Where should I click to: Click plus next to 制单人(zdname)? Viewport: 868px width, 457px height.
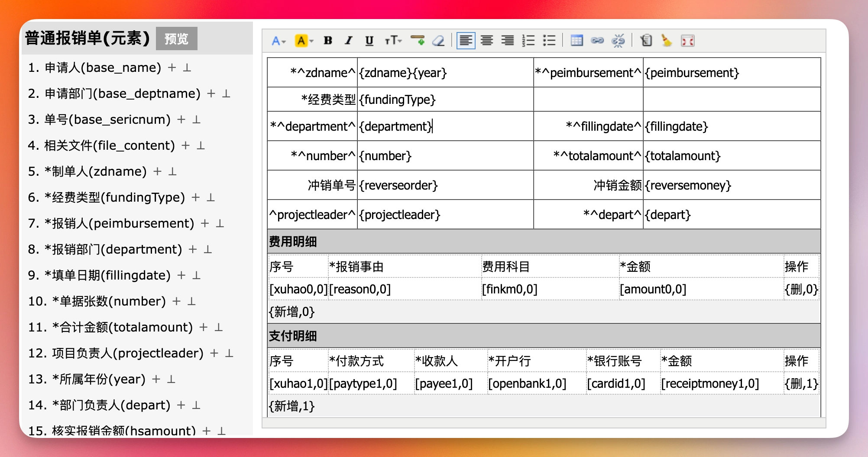(x=158, y=171)
